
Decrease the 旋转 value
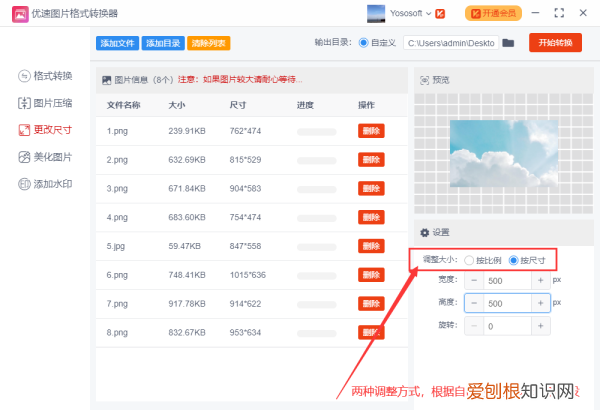tap(474, 326)
